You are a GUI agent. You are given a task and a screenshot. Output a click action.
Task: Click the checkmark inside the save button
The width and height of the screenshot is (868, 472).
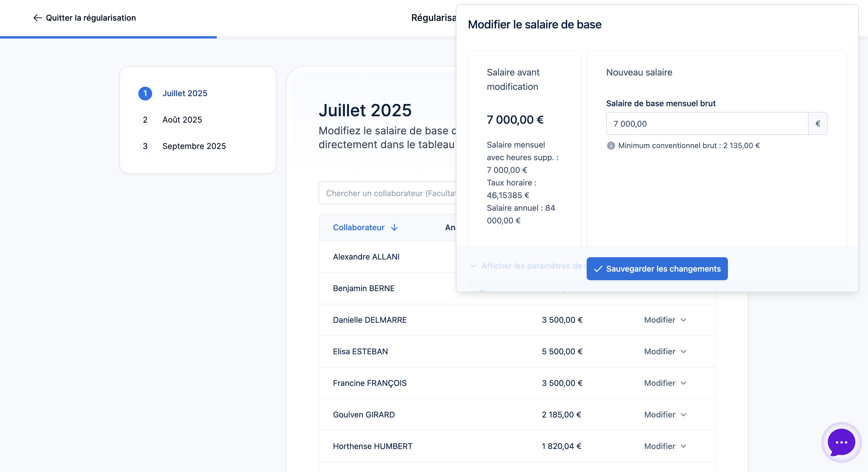(598, 269)
